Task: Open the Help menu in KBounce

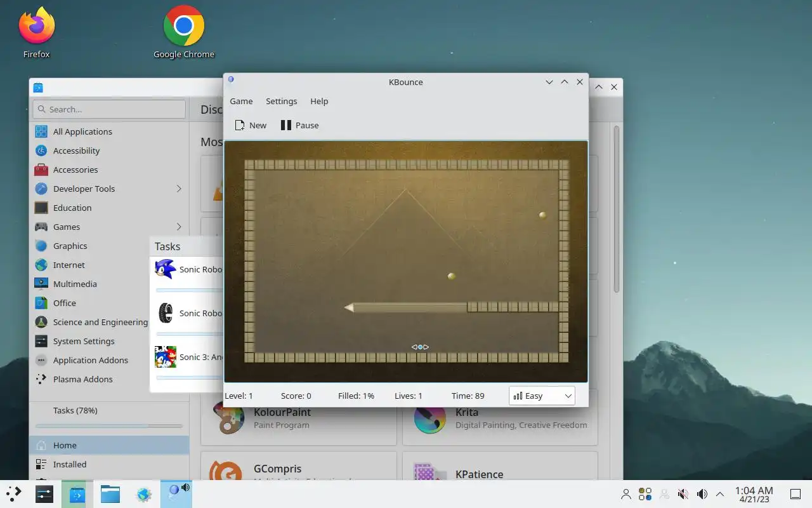Action: click(319, 101)
